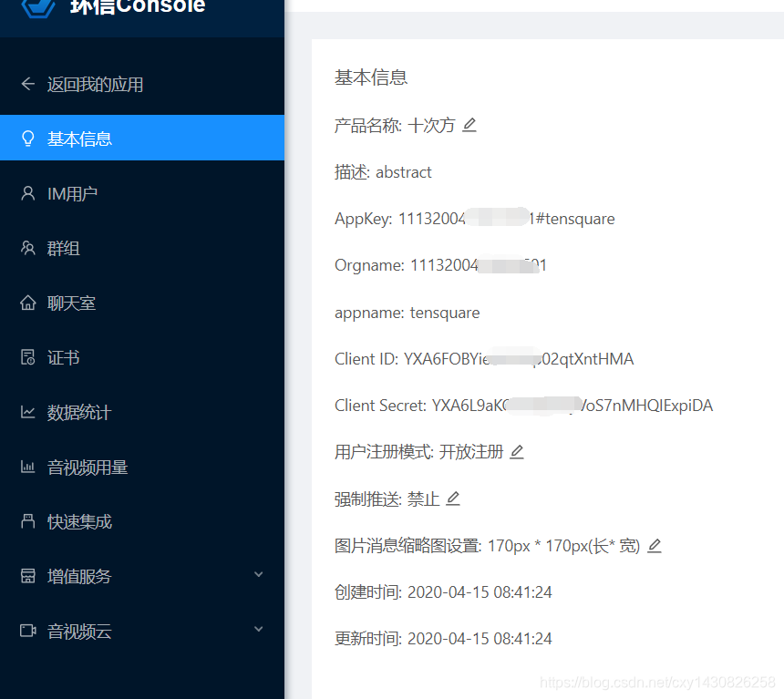The width and height of the screenshot is (784, 699).
Task: Click the store icon beside 增值服务
Action: pos(28,576)
